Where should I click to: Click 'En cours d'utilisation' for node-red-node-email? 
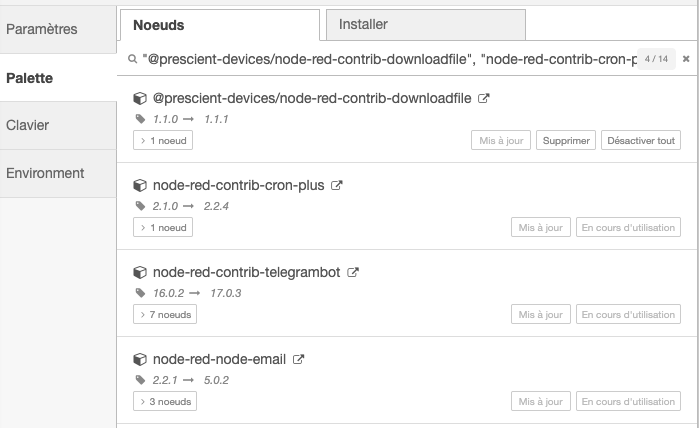point(629,401)
